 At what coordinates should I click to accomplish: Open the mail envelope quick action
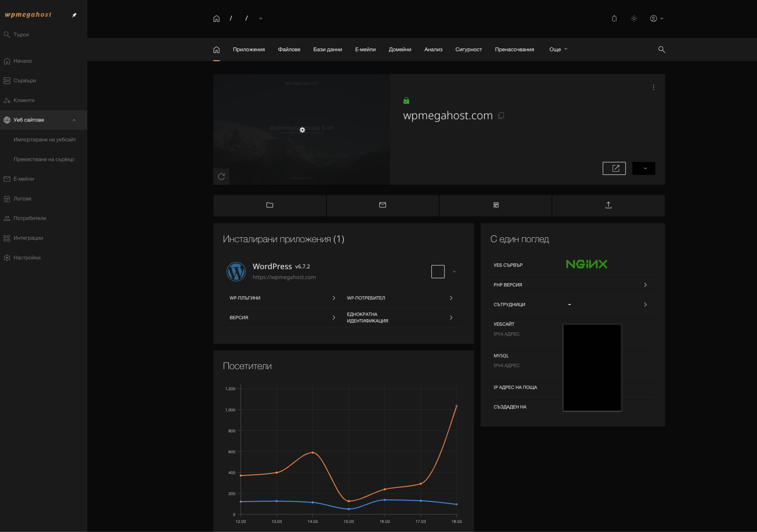(x=383, y=205)
